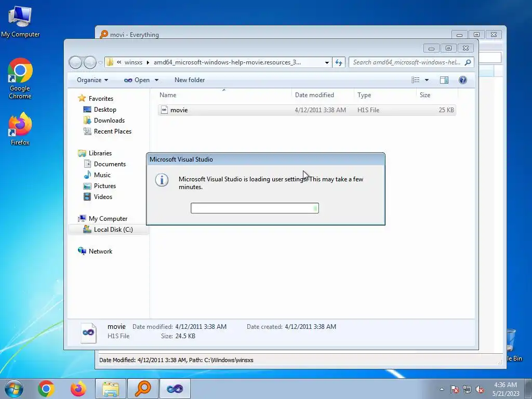
Task: Sort files by Type column
Action: point(385,95)
